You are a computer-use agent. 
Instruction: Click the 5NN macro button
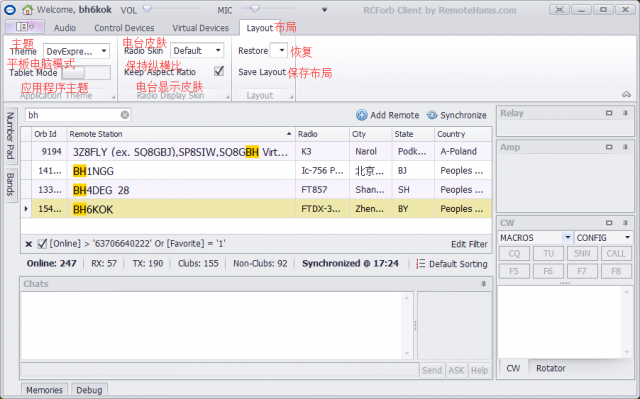click(582, 254)
